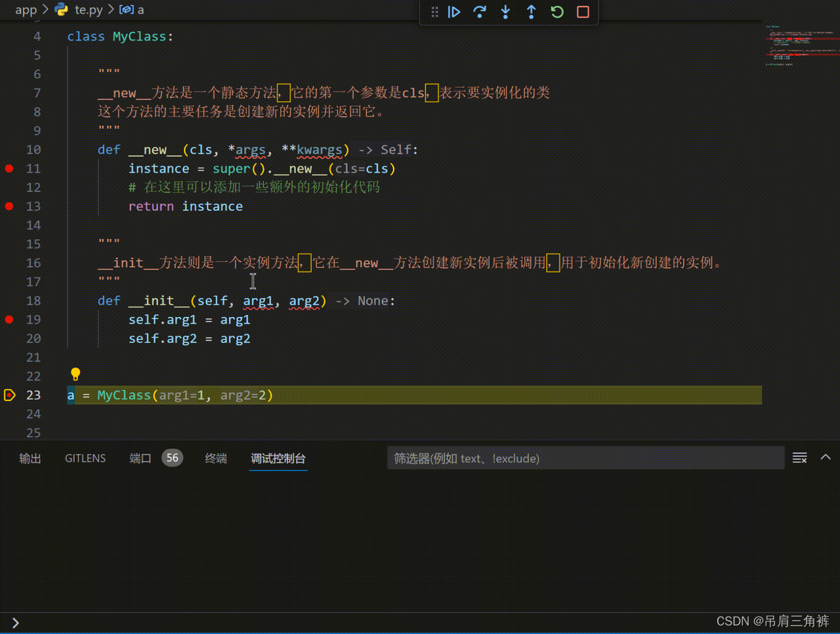The width and height of the screenshot is (840, 634).
Task: Click the Step Out debug icon
Action: [x=532, y=12]
